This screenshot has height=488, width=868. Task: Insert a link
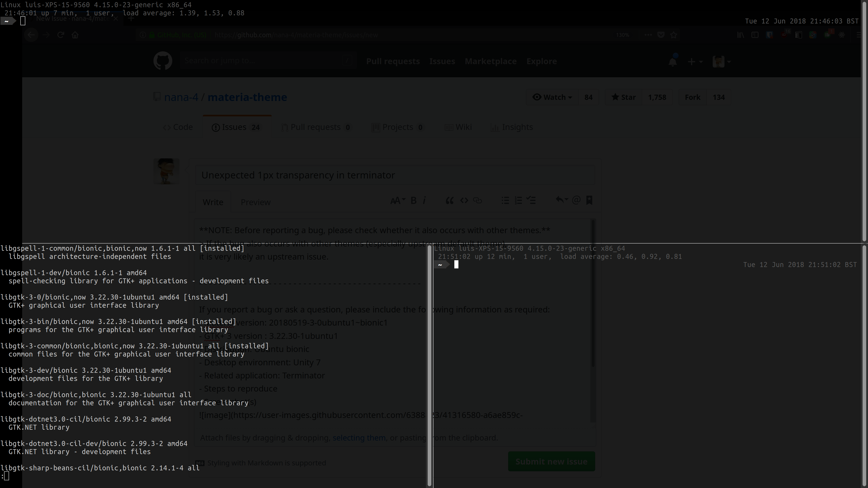click(477, 201)
